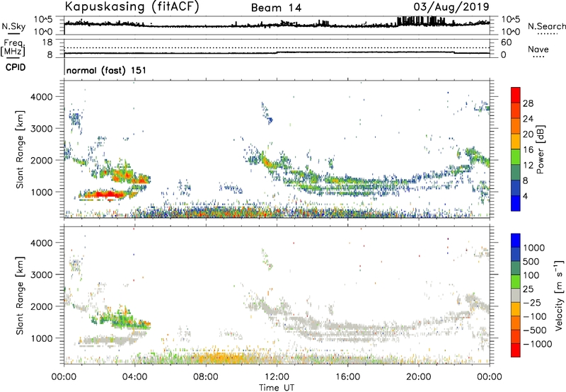Click the '4' value on Power color bar
This screenshot has height=392, width=566.
point(526,197)
